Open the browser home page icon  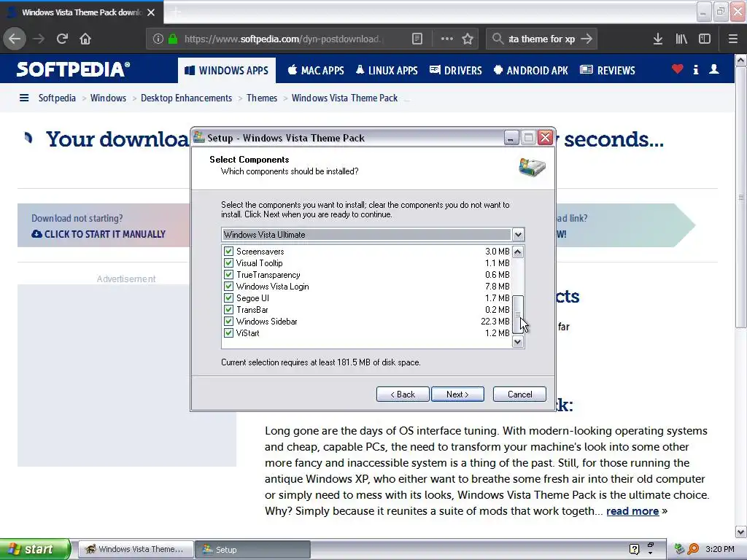coord(85,39)
